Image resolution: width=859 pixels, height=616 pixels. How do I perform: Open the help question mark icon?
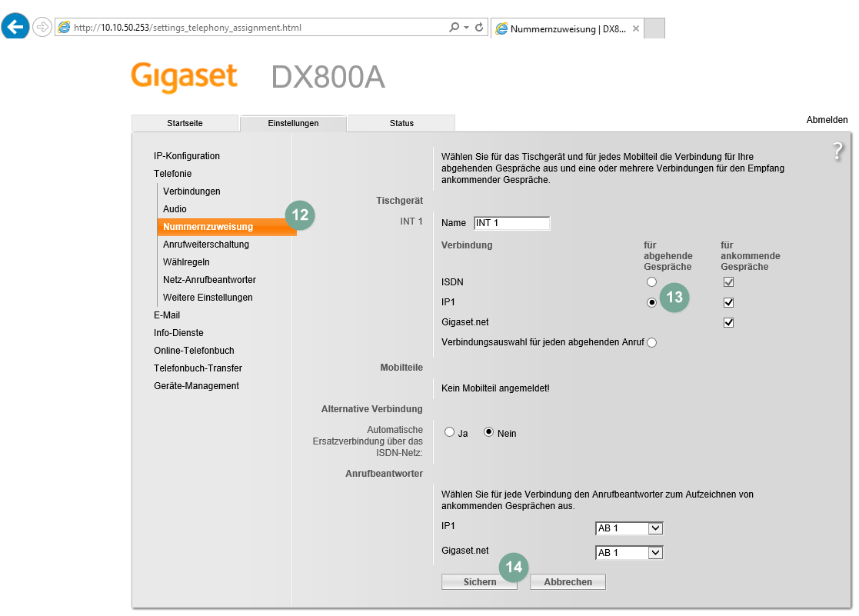(x=837, y=152)
